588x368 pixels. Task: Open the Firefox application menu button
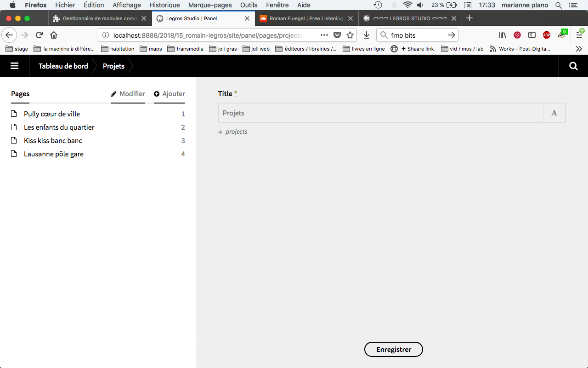579,35
